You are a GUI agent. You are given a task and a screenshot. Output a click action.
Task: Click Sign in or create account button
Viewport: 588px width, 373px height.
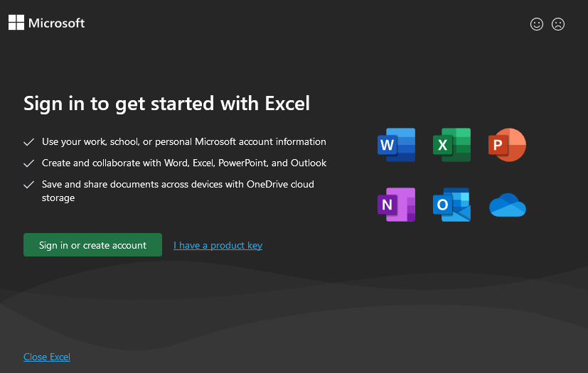point(92,245)
